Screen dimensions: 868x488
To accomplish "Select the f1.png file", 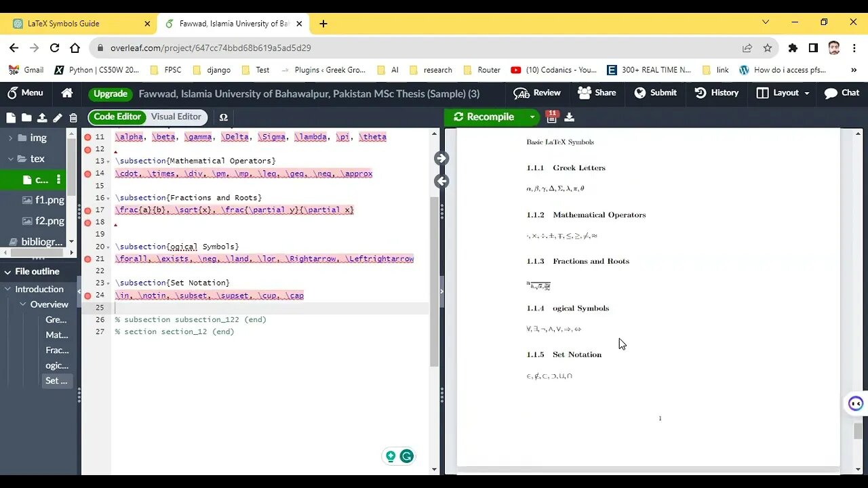I will click(50, 200).
